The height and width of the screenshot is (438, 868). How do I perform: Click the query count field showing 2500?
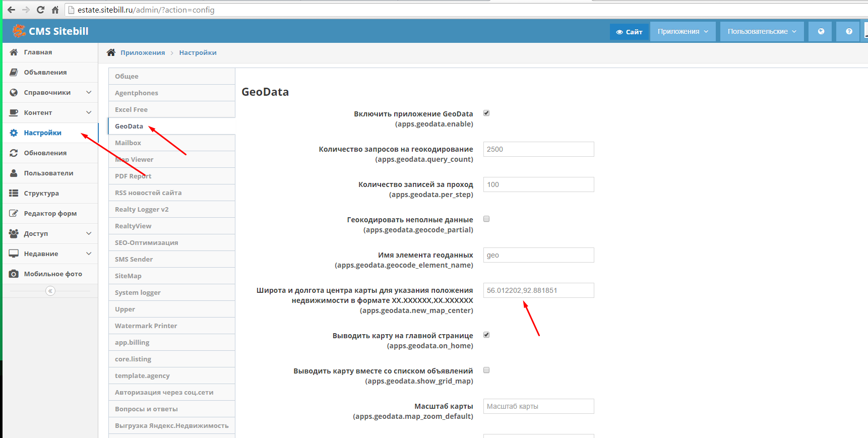pos(538,149)
